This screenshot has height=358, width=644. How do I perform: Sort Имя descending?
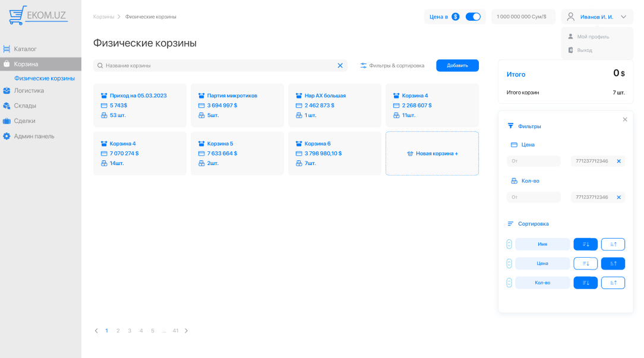point(586,244)
